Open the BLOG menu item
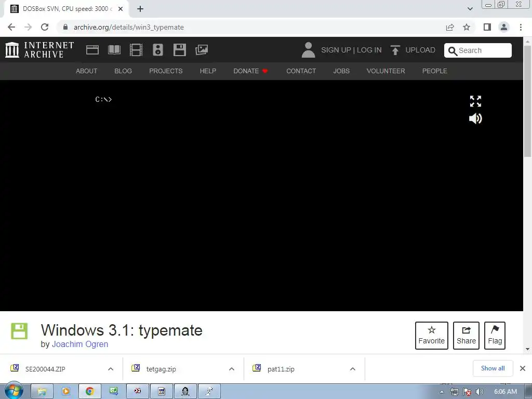Viewport: 532px width, 399px height. pyautogui.click(x=123, y=71)
